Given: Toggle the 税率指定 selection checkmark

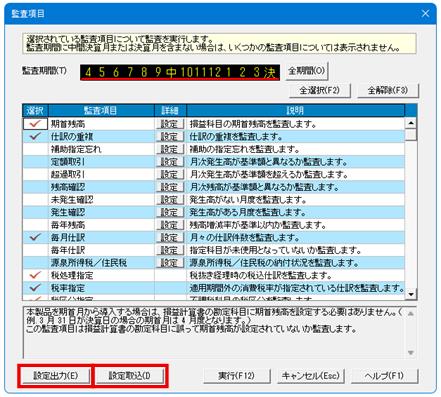Looking at the screenshot, I should click(x=35, y=288).
